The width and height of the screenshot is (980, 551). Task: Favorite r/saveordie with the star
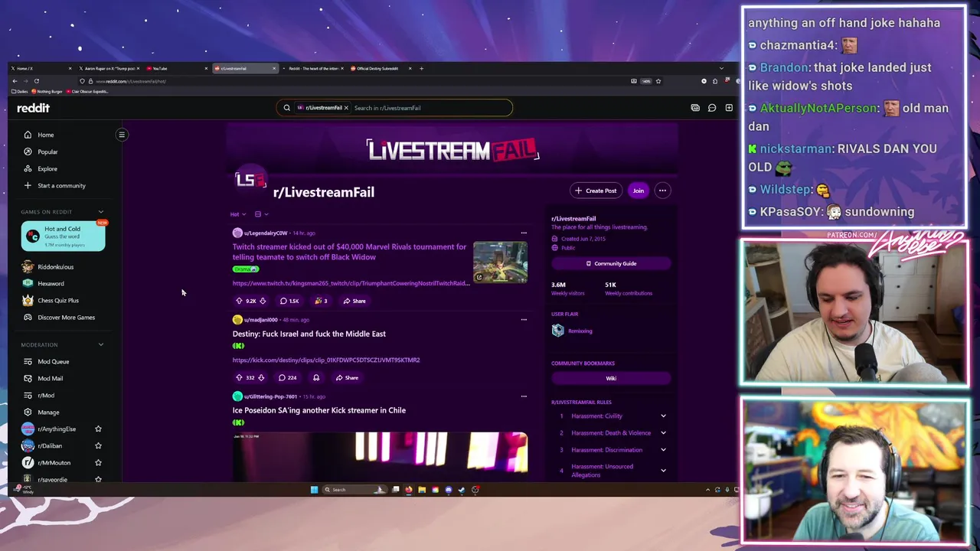98,479
